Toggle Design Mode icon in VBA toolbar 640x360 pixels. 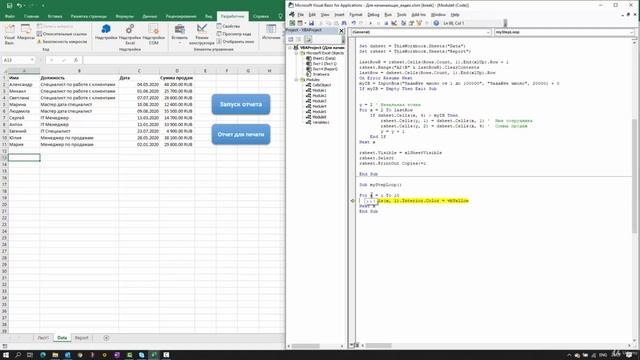(x=394, y=23)
